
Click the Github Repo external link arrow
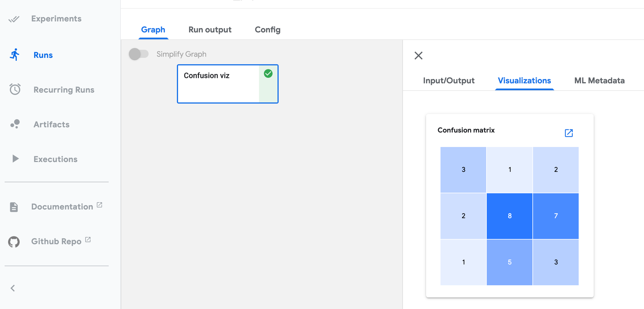[88, 239]
